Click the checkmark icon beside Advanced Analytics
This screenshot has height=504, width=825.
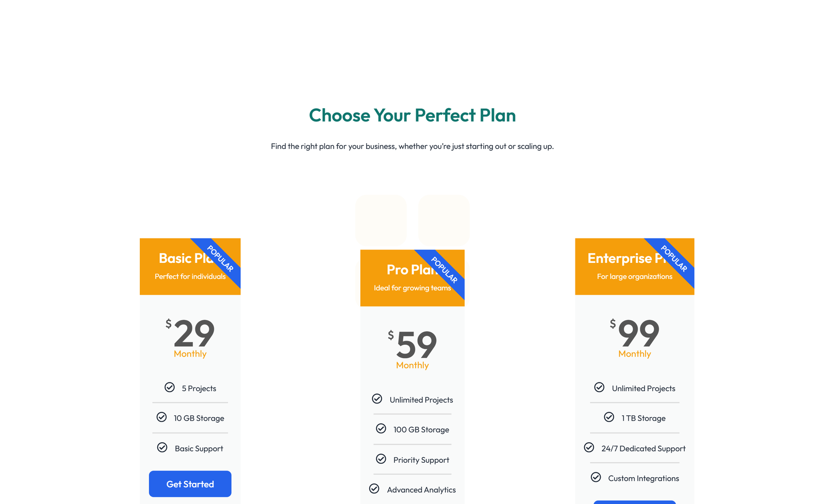374,489
